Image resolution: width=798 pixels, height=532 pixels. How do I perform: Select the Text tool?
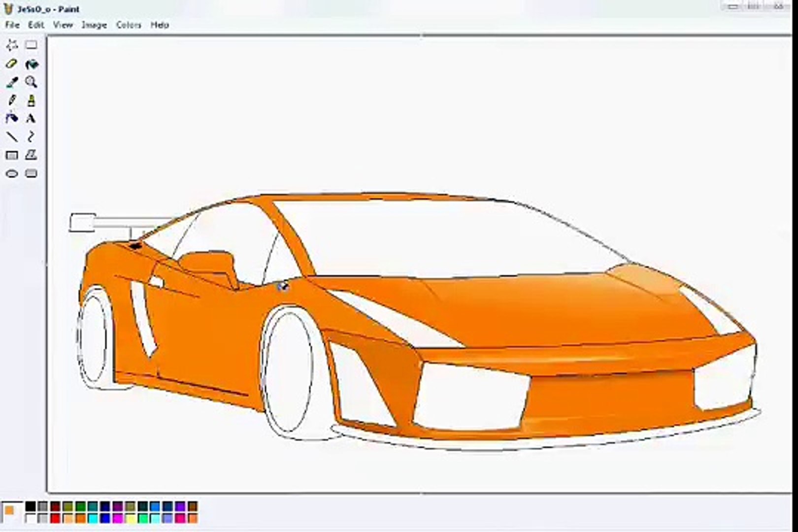(31, 118)
